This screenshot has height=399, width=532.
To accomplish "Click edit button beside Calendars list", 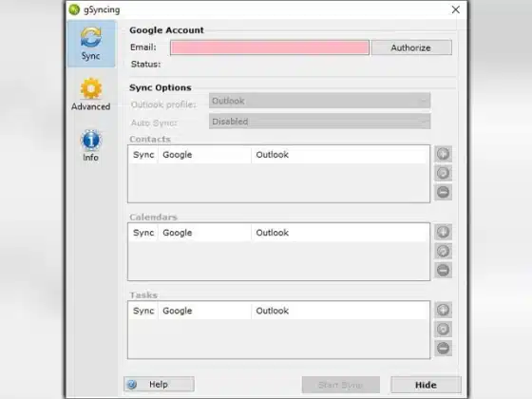I will click(443, 251).
